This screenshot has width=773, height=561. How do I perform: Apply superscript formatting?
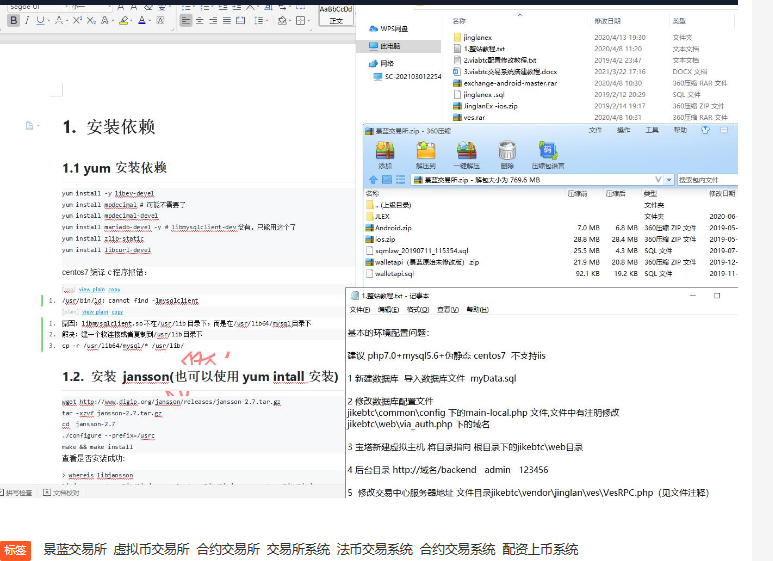[x=77, y=20]
